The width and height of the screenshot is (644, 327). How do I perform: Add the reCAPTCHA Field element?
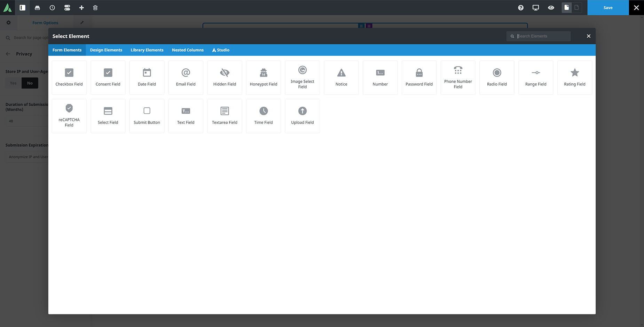point(69,116)
